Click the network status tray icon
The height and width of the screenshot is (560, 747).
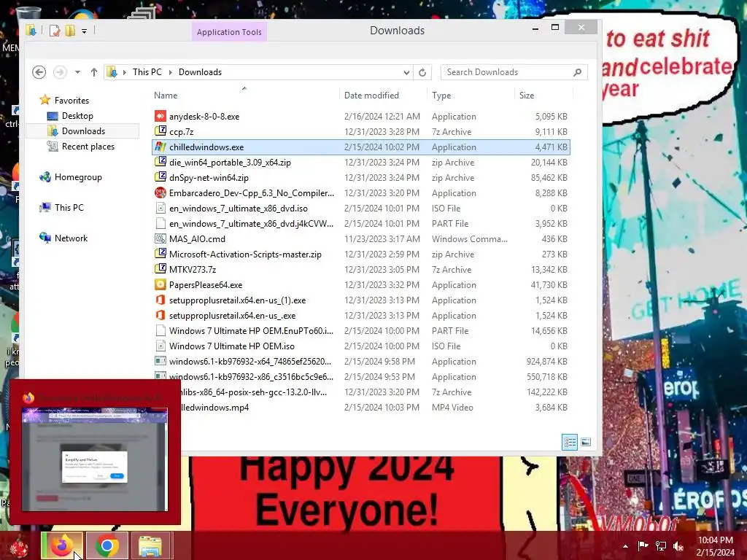tap(661, 545)
